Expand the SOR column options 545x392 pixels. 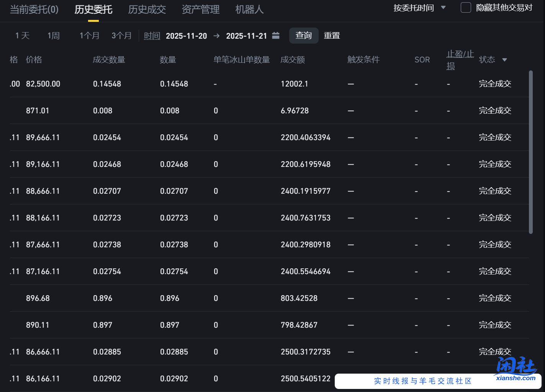422,60
